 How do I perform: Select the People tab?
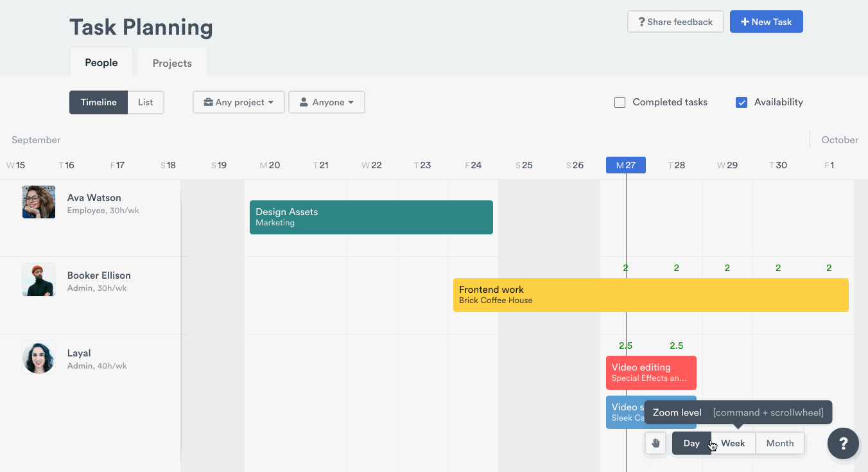(x=101, y=63)
